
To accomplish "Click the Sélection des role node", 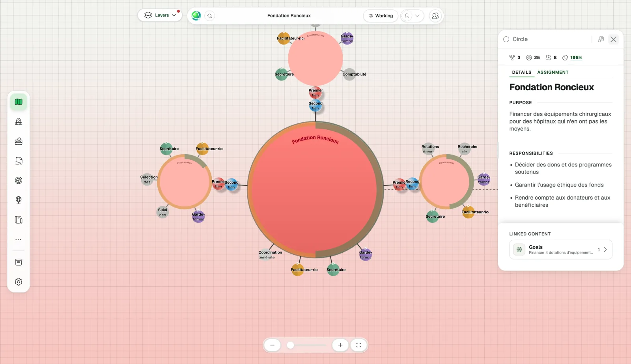I will (147, 179).
